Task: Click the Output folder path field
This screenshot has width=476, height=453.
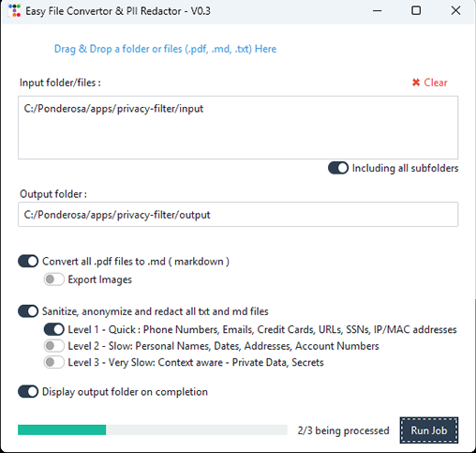Action: point(238,215)
